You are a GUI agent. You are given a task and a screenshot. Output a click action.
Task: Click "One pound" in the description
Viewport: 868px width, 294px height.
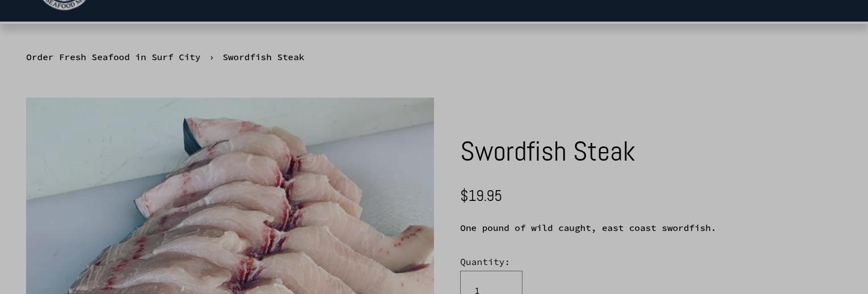[484, 228]
